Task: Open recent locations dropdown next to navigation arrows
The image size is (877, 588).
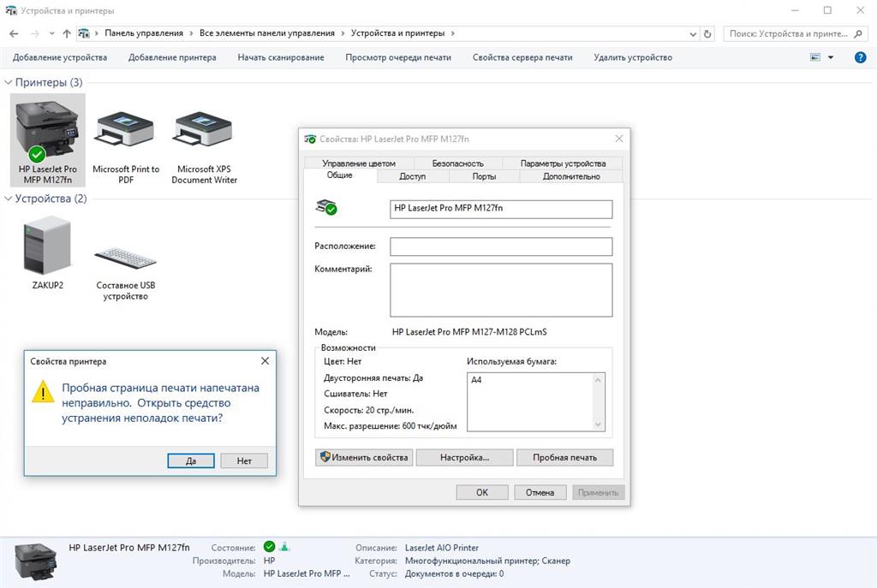Action: [51, 33]
